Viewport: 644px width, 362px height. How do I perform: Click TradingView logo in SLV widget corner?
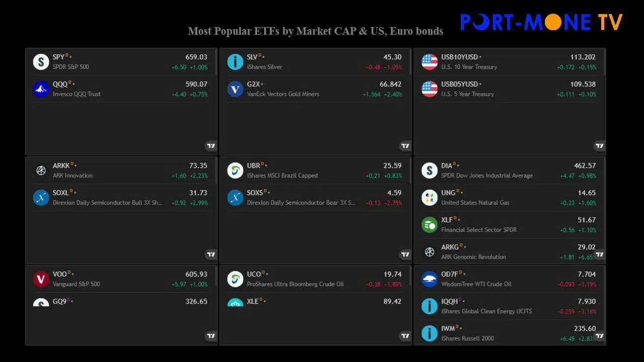tap(406, 146)
